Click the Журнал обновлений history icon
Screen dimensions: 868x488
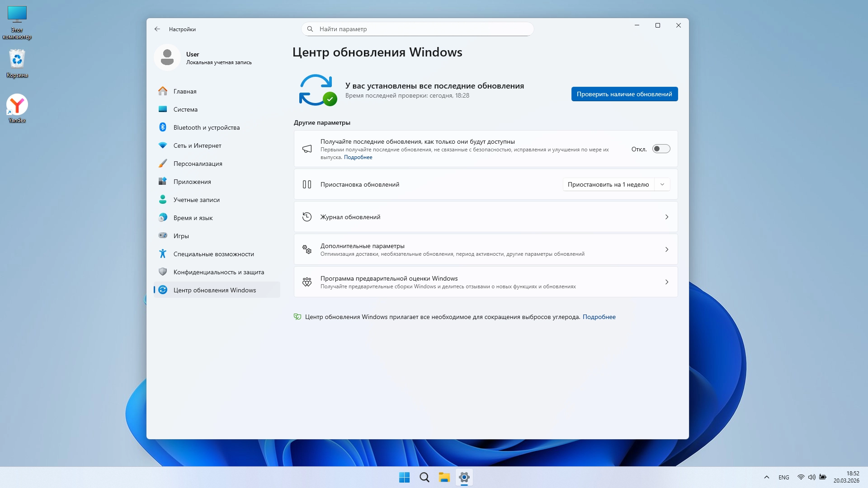(307, 217)
